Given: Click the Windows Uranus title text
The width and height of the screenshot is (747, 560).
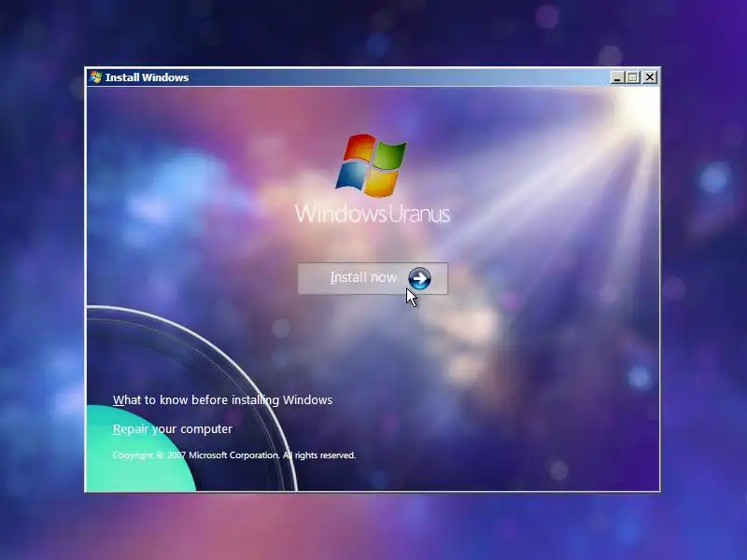Looking at the screenshot, I should click(373, 214).
